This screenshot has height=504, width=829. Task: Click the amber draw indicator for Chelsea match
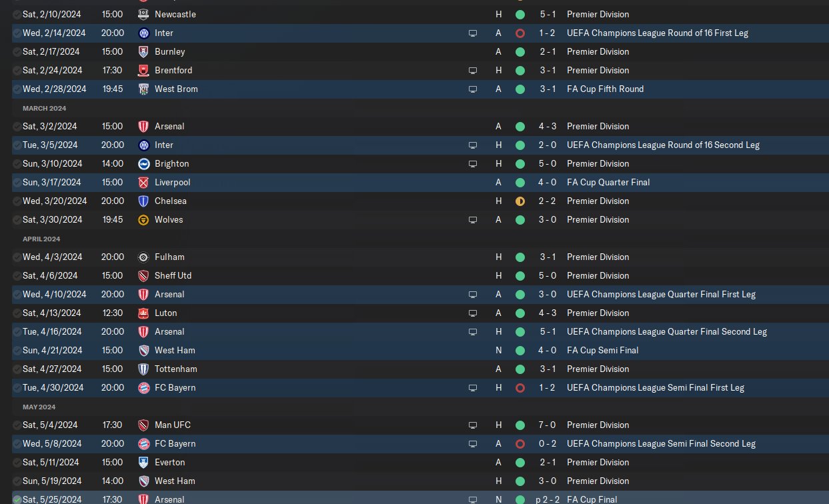[520, 201]
